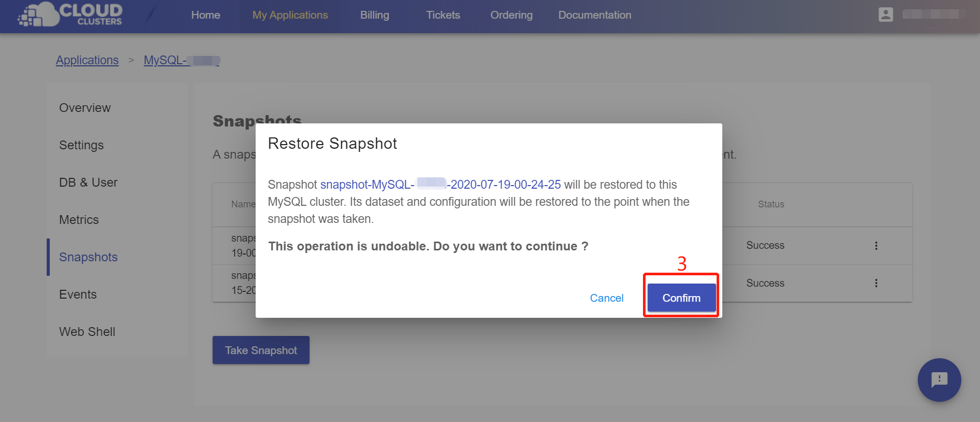Select Web Shell in the sidebar

pyautogui.click(x=87, y=332)
